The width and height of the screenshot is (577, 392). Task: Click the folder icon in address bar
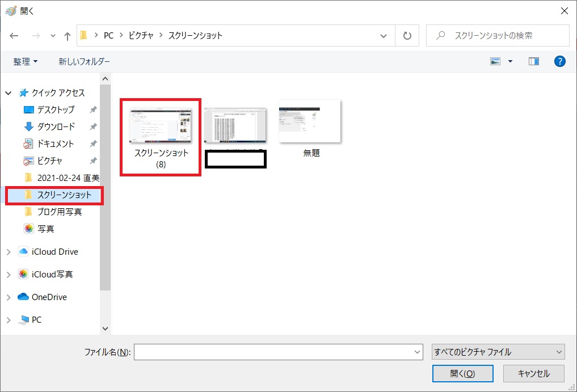tap(83, 35)
